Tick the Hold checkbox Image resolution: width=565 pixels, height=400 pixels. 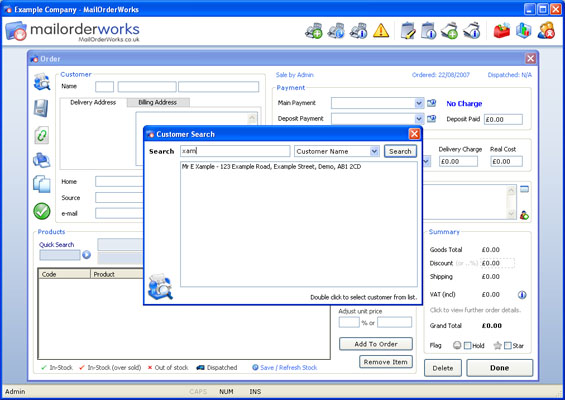[x=467, y=346]
